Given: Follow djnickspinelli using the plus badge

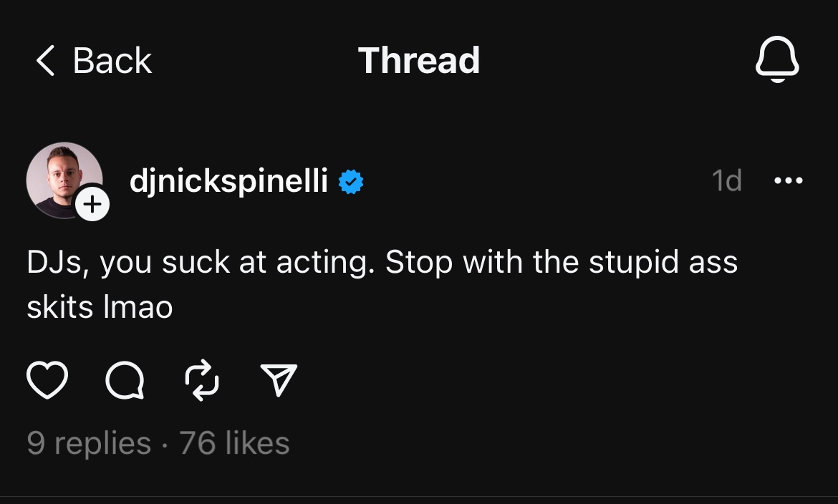Looking at the screenshot, I should point(92,205).
